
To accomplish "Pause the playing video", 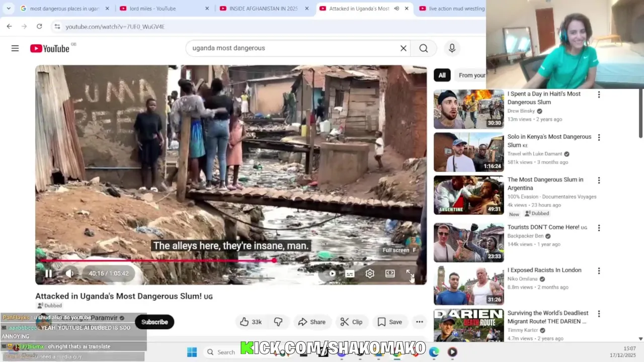I will point(48,274).
